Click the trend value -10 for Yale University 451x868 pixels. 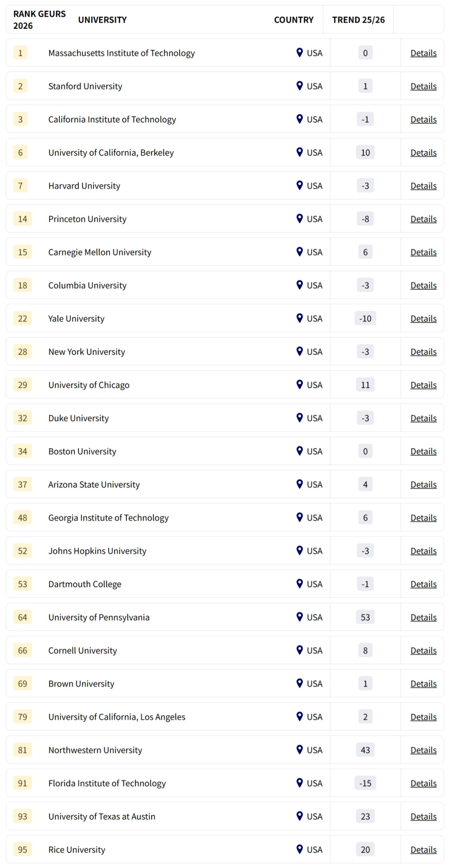click(x=365, y=318)
